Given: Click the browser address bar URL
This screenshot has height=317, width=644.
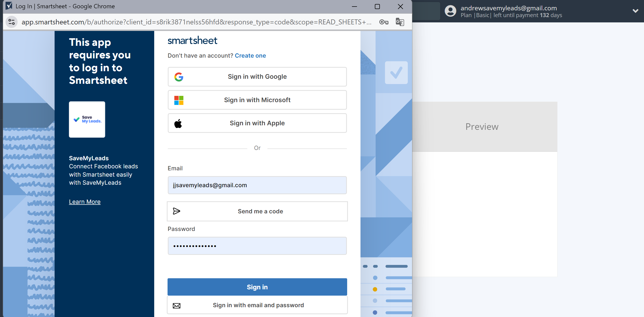Looking at the screenshot, I should tap(196, 22).
